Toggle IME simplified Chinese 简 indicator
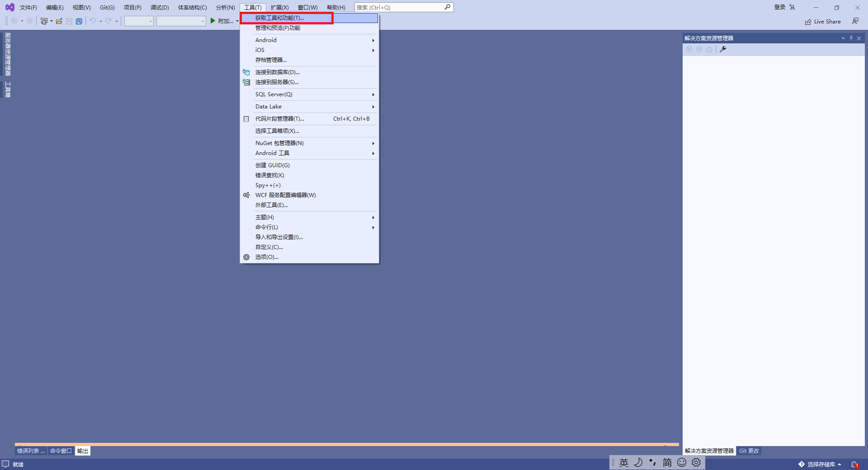The image size is (868, 470). tap(667, 462)
